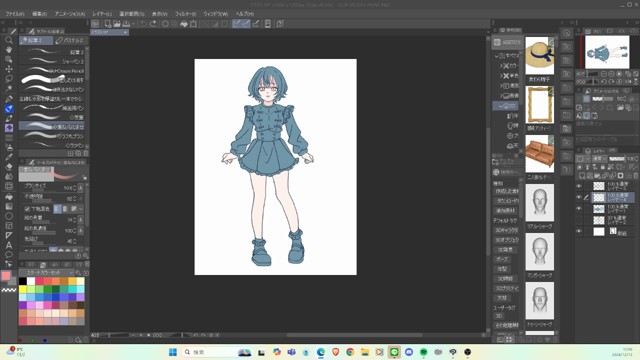Screen dimensions: 640x360
Task: Select the Hand move tool
Action: click(9, 50)
